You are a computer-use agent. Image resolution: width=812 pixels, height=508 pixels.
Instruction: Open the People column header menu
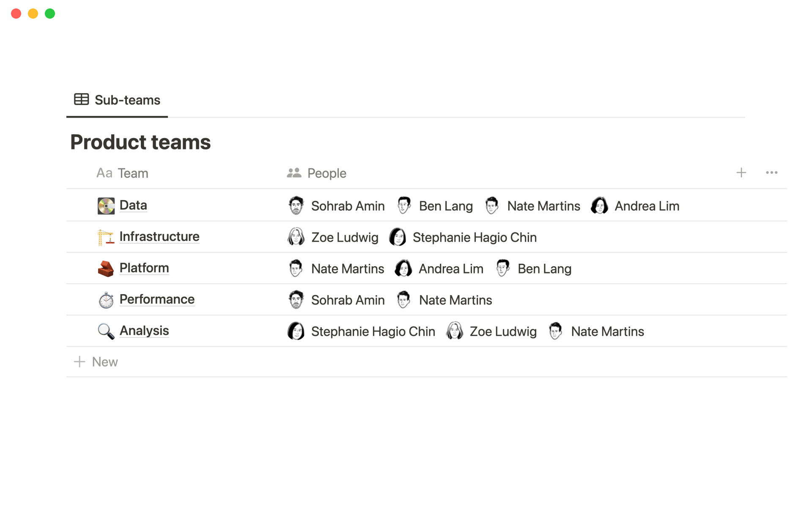(x=317, y=173)
